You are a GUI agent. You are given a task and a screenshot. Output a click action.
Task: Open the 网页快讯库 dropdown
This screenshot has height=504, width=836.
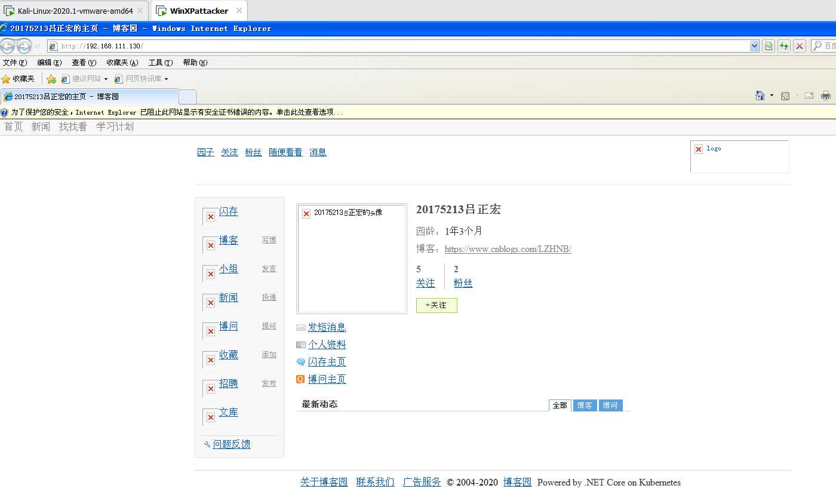142,79
